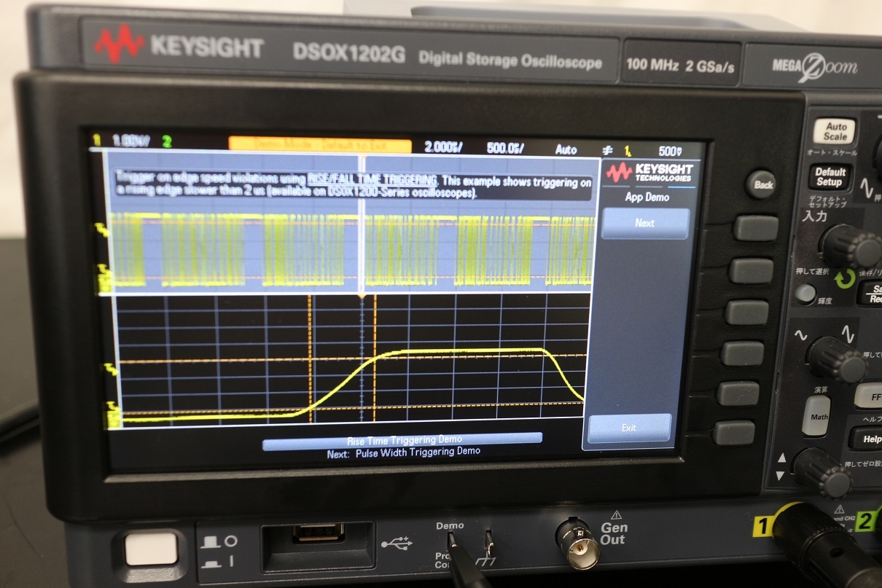
Task: Select the 1.00V/ channel 1 scale readout
Action: coord(131,141)
